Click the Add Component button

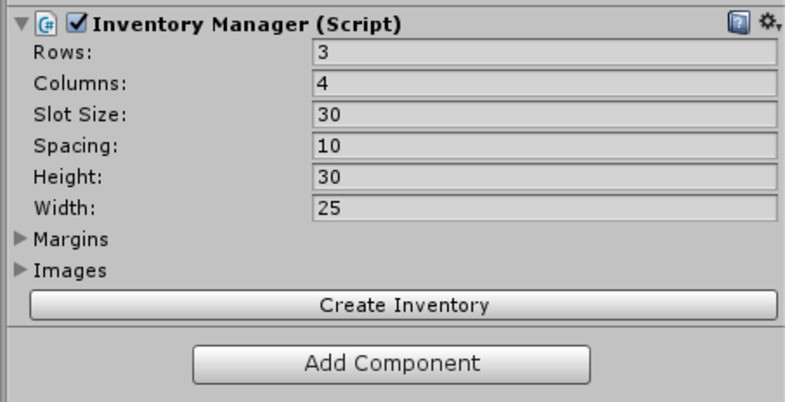391,364
